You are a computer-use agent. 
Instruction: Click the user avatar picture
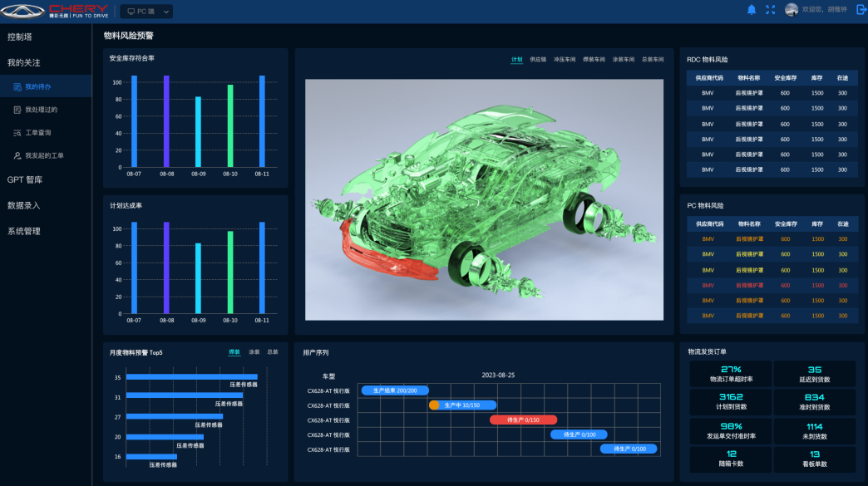[792, 10]
